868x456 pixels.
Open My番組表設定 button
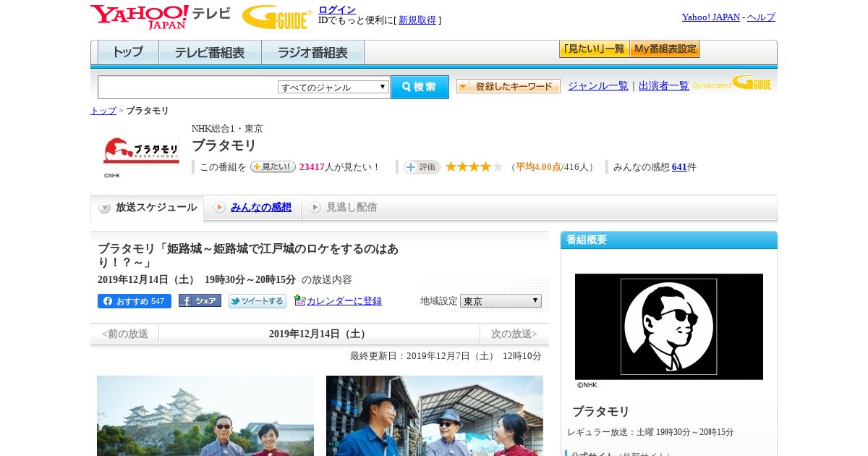(665, 49)
